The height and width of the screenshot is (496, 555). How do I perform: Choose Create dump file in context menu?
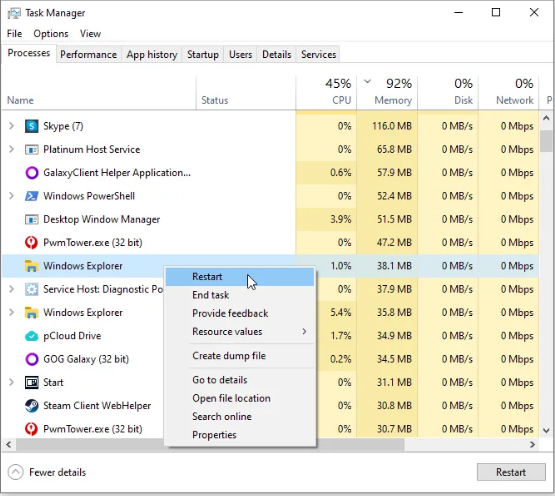(x=240, y=355)
